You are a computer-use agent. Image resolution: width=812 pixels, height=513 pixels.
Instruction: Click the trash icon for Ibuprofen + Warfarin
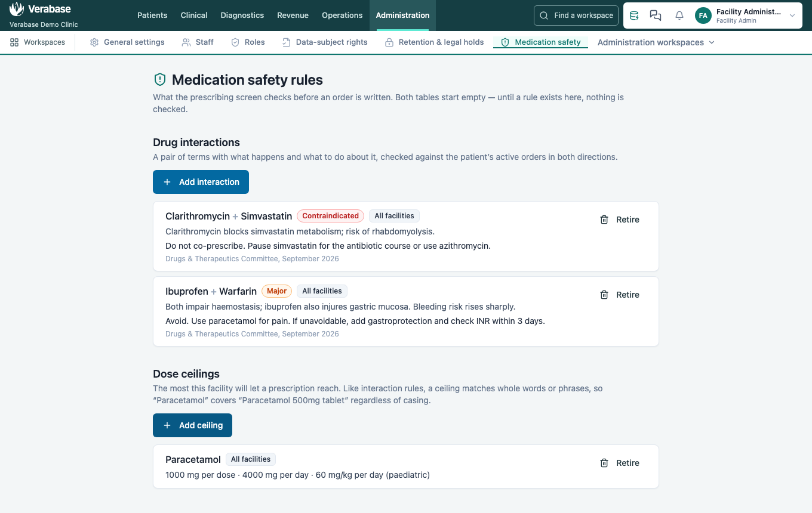[604, 295]
